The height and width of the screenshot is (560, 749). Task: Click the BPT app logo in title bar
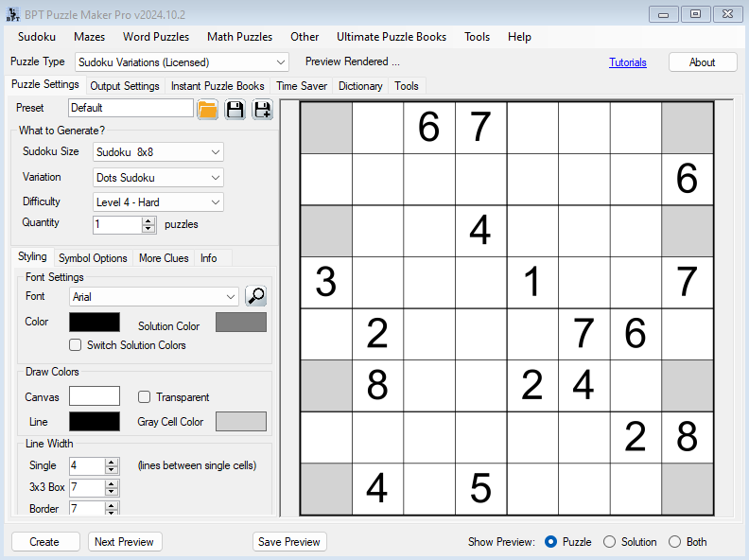(x=13, y=13)
